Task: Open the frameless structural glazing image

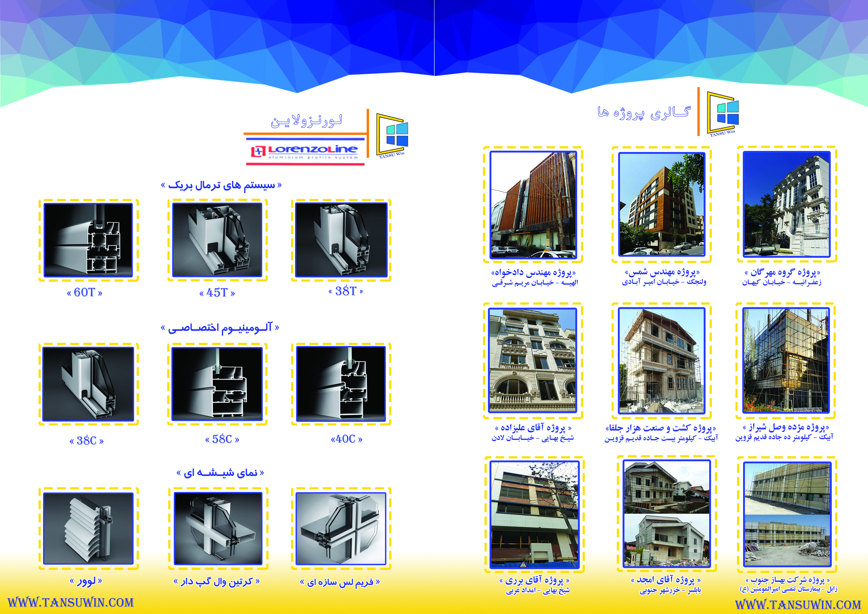Action: [x=341, y=528]
